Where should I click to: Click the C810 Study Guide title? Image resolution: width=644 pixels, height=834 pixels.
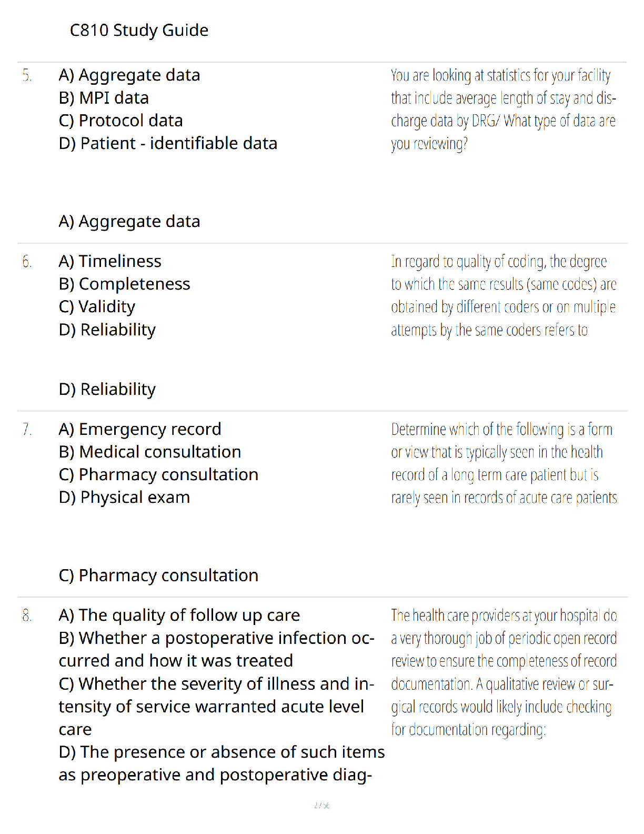click(139, 31)
